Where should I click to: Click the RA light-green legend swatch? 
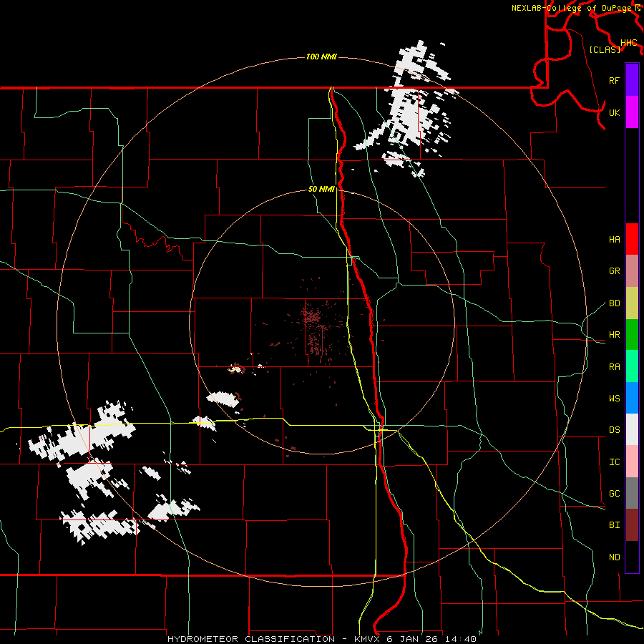click(x=632, y=366)
